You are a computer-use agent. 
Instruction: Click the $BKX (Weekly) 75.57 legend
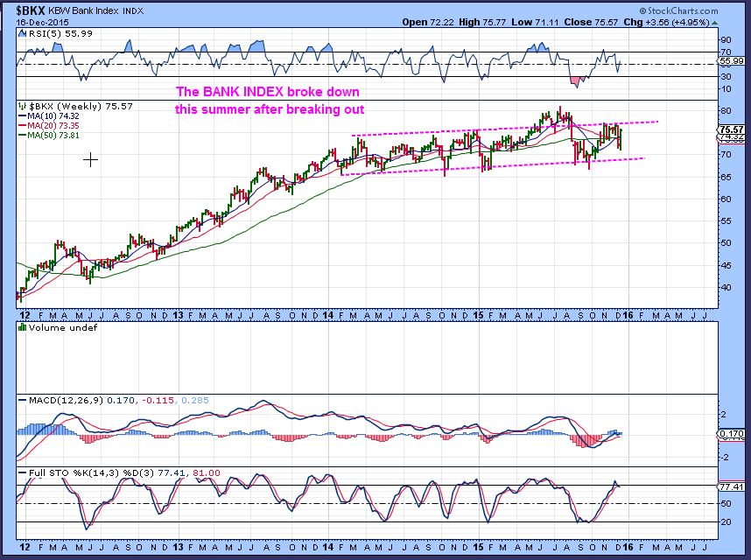(81, 106)
